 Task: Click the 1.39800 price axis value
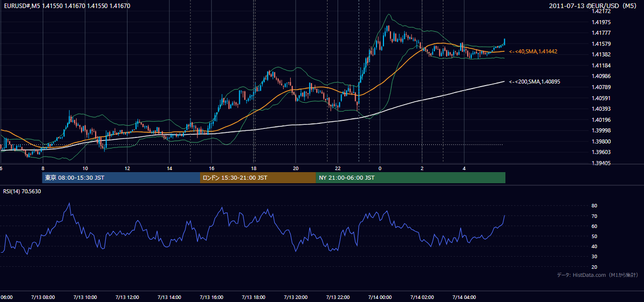602,141
